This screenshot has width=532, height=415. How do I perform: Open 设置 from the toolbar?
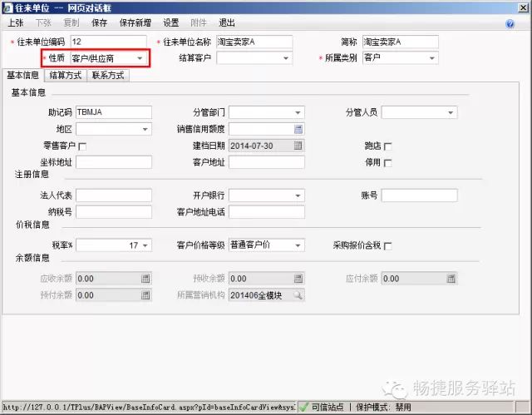(x=171, y=23)
